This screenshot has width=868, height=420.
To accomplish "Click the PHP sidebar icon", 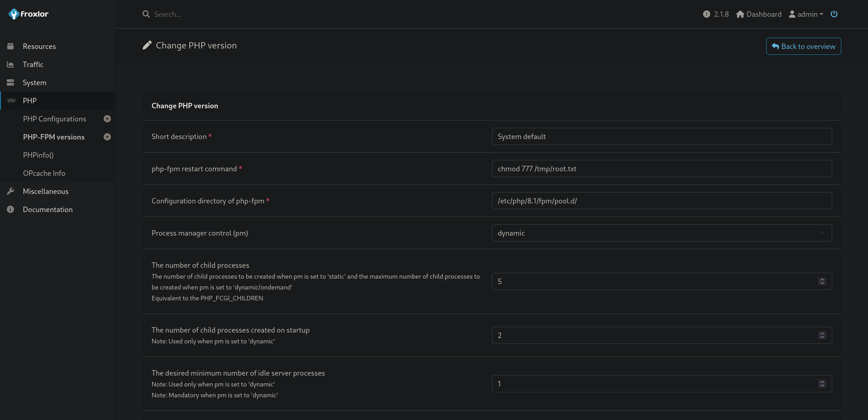I will [x=11, y=101].
